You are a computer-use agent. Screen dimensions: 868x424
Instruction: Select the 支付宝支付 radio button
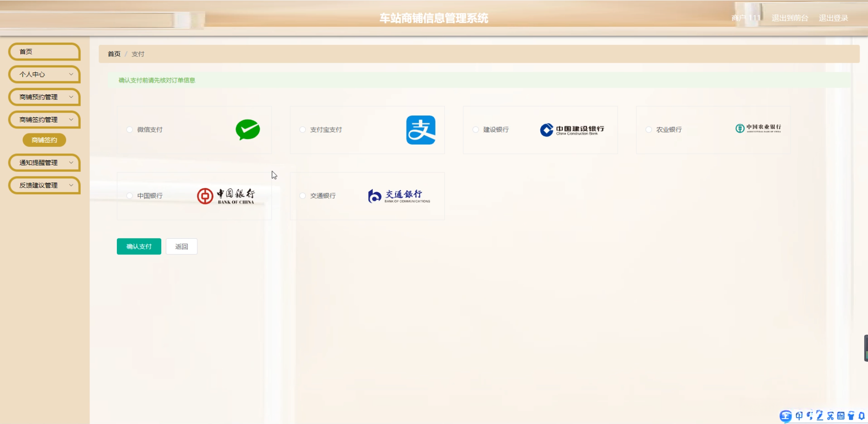click(x=303, y=130)
